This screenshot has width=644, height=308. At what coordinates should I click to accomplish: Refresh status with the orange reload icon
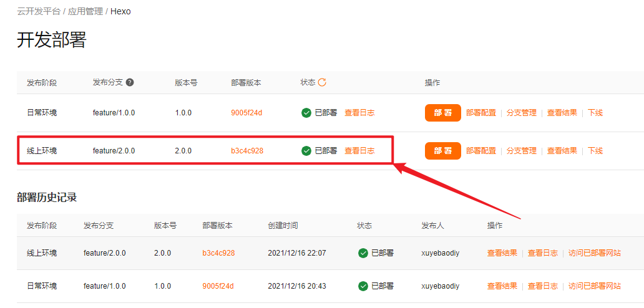click(x=322, y=82)
